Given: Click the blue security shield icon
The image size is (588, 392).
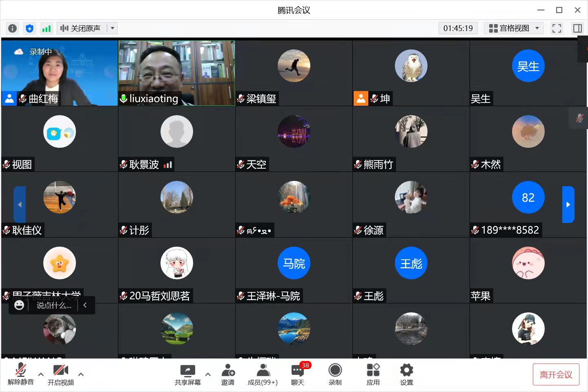Looking at the screenshot, I should tap(29, 28).
